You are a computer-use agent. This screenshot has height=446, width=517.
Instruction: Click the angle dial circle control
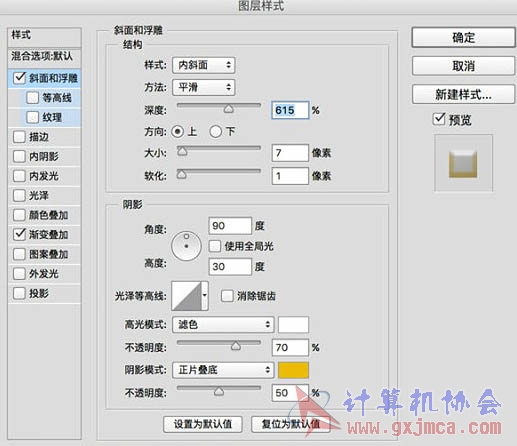pos(186,246)
